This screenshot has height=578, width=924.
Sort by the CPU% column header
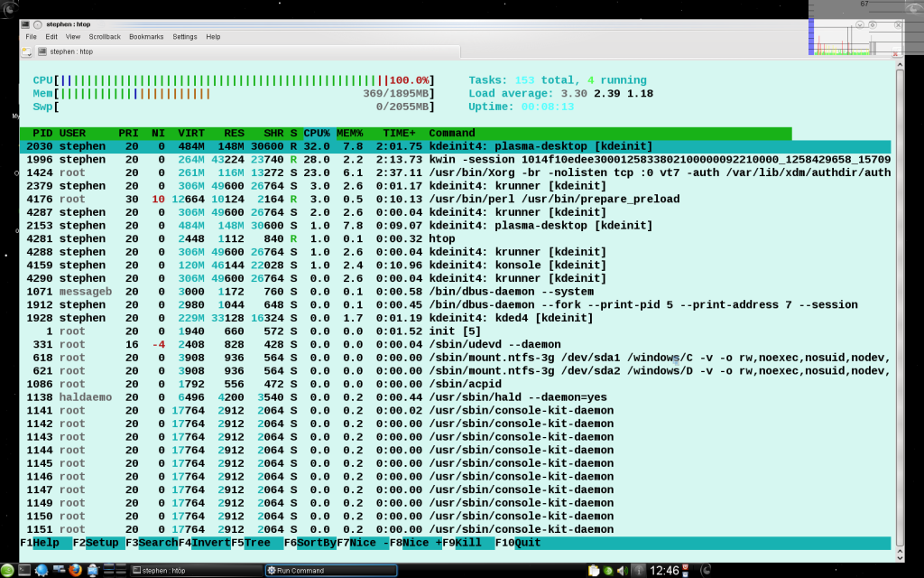coord(317,134)
